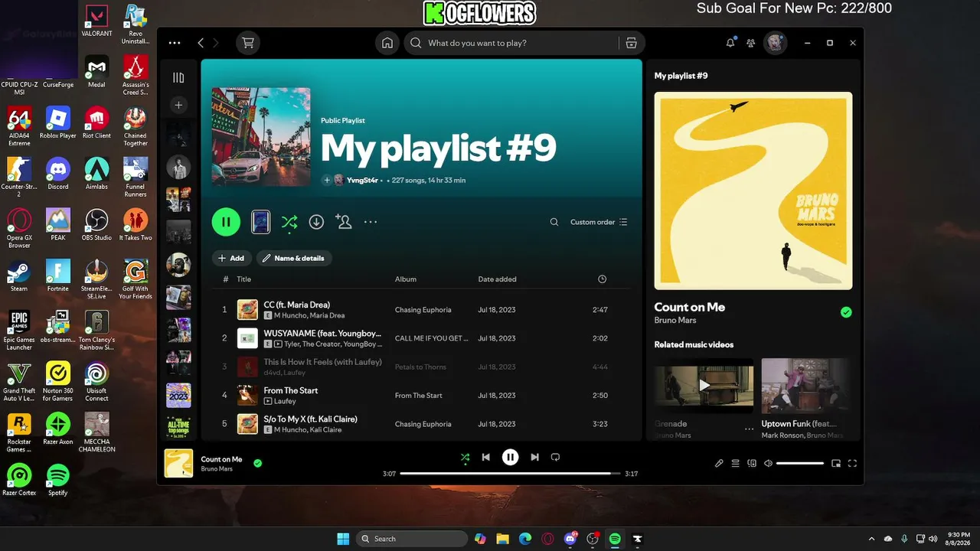Viewport: 980px width, 551px height.
Task: Create a new playlist with the sidebar plus
Action: tap(178, 105)
